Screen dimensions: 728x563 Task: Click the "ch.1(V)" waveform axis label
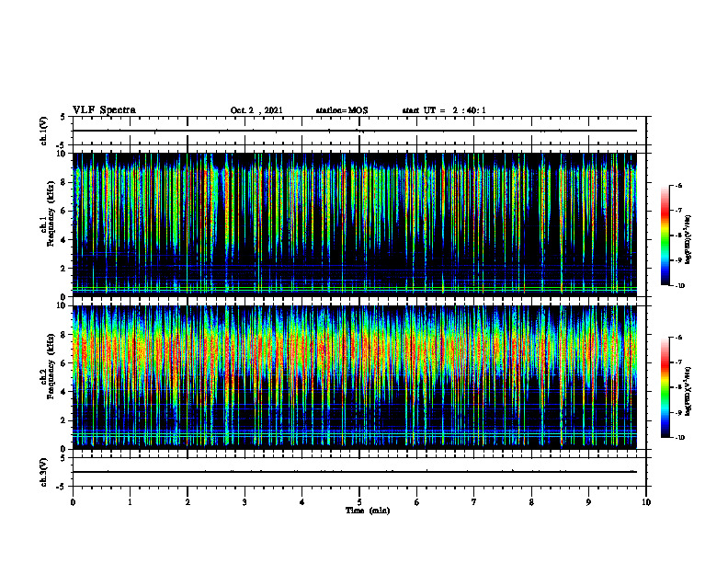point(44,131)
